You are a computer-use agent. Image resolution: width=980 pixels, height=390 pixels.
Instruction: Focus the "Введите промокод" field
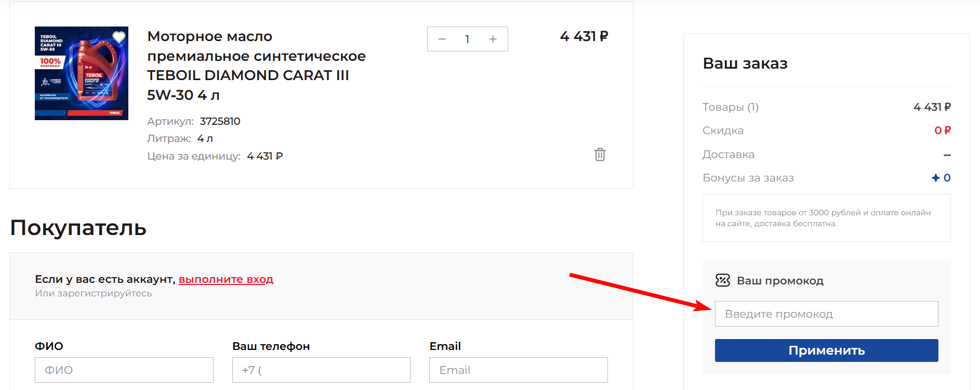826,314
